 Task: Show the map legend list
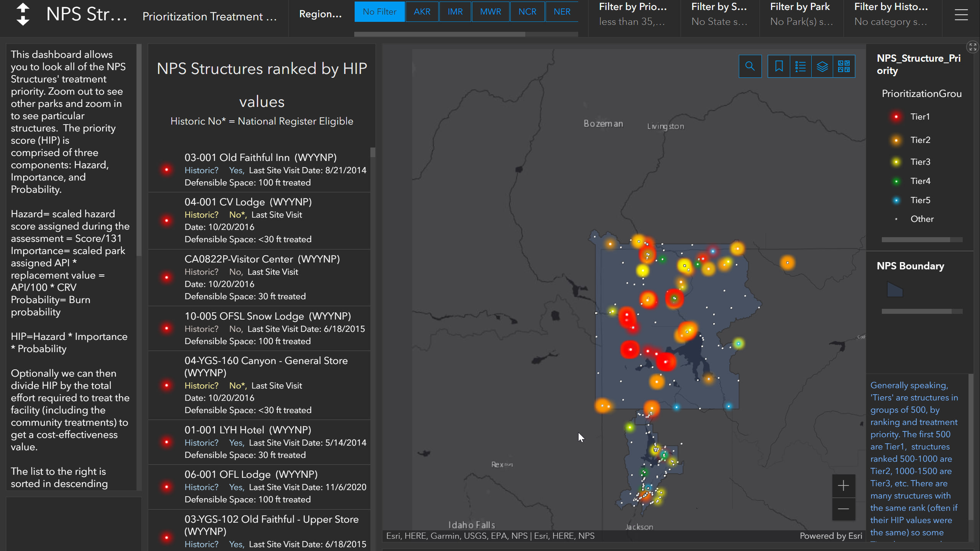[800, 67]
